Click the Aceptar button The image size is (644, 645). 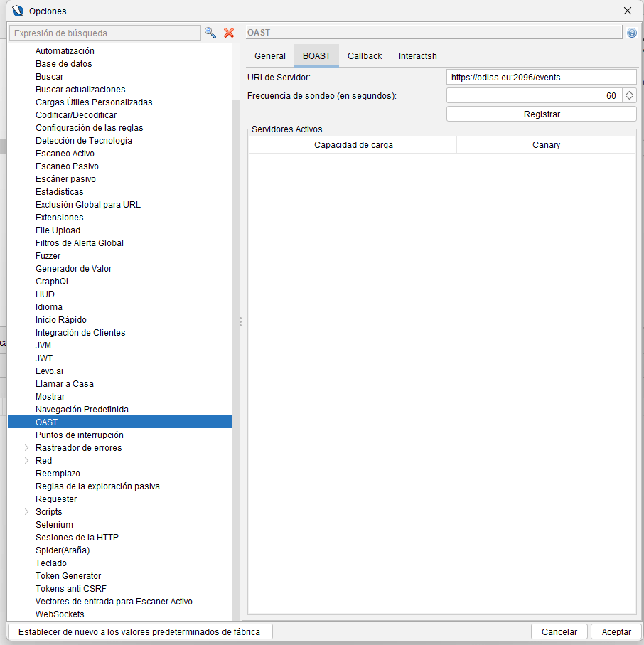(616, 631)
